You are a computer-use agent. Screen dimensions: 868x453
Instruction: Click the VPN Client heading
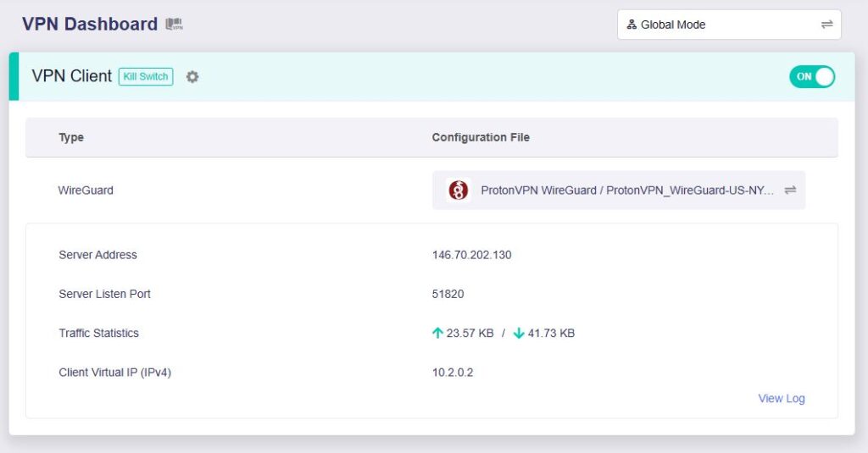[71, 75]
